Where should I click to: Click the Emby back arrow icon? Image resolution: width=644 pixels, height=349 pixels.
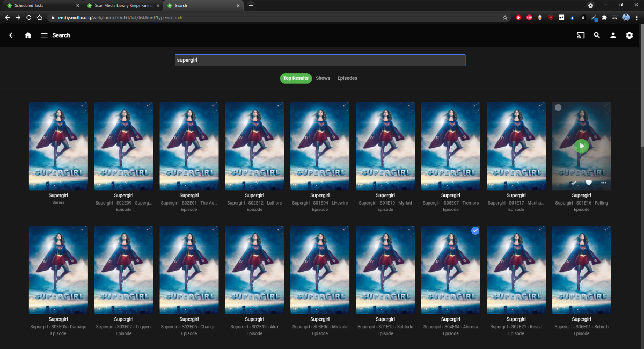pyautogui.click(x=12, y=35)
